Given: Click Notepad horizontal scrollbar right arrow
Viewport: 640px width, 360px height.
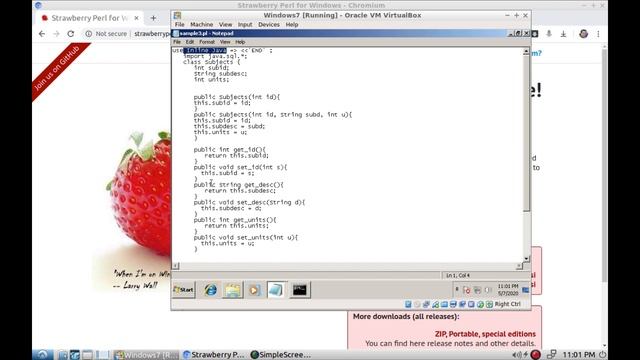Looking at the screenshot, I should [519, 266].
